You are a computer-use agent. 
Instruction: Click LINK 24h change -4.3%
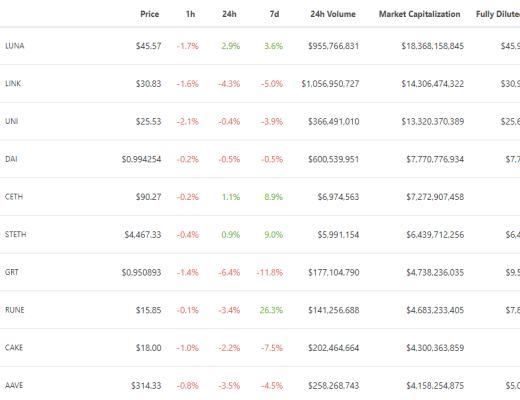click(x=229, y=84)
